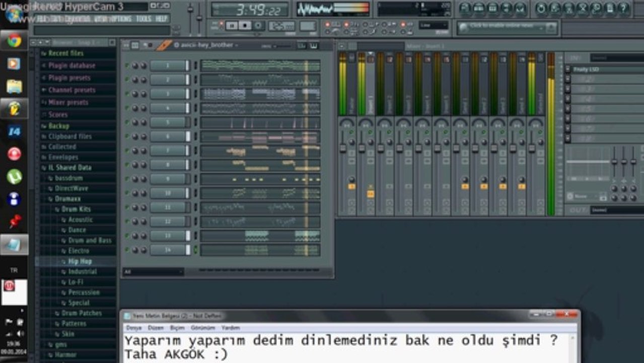Viewport: 644px width, 363px height.
Task: Toggle channel 14 green select indicator
Action: [196, 250]
